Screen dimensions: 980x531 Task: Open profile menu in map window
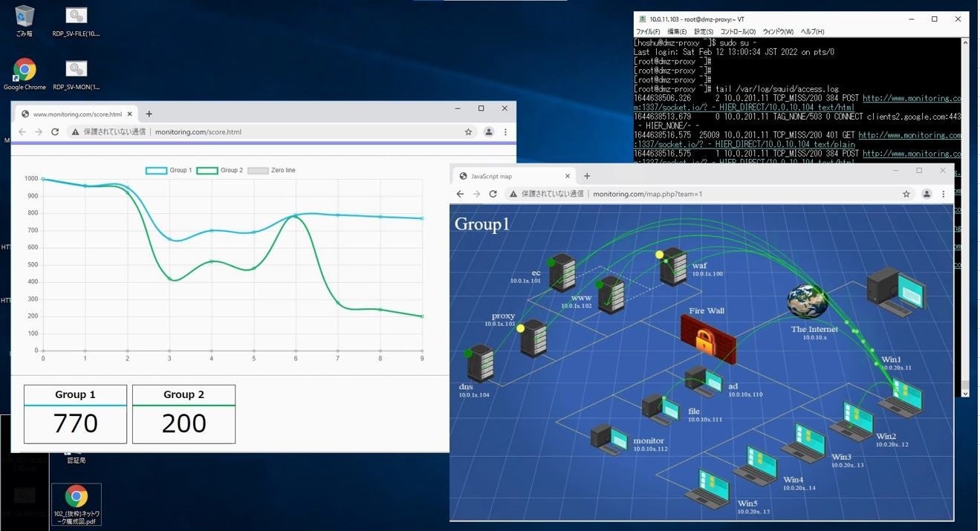click(x=927, y=194)
